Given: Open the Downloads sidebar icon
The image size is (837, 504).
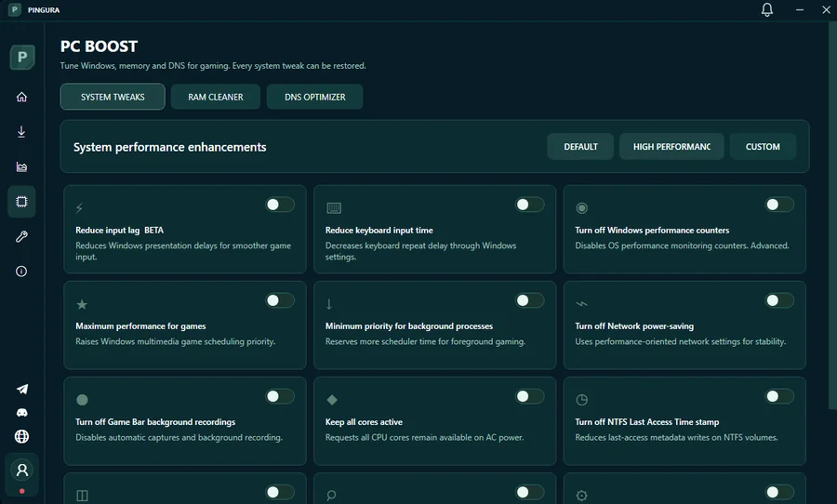Looking at the screenshot, I should coord(21,131).
